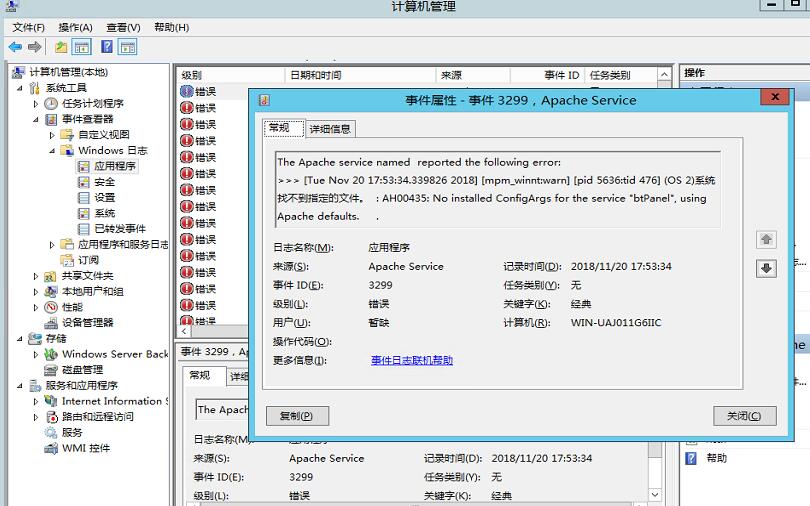Select Windows 日志 folder in tree
The height and width of the screenshot is (506, 810).
click(113, 150)
